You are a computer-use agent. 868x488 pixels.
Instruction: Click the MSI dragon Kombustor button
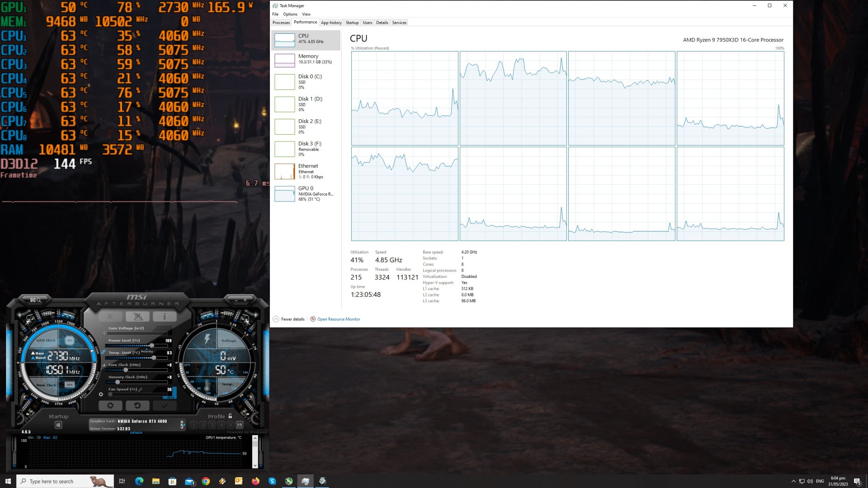click(137, 316)
